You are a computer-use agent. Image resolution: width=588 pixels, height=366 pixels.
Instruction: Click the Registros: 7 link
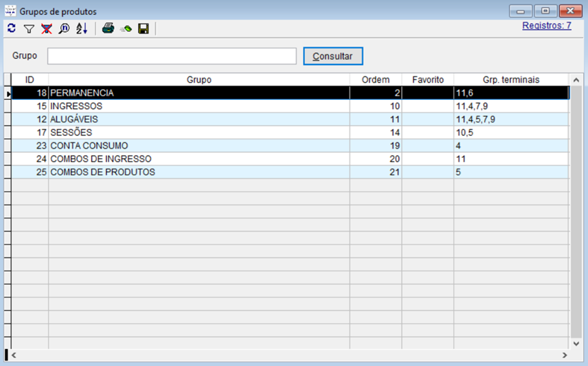point(546,25)
